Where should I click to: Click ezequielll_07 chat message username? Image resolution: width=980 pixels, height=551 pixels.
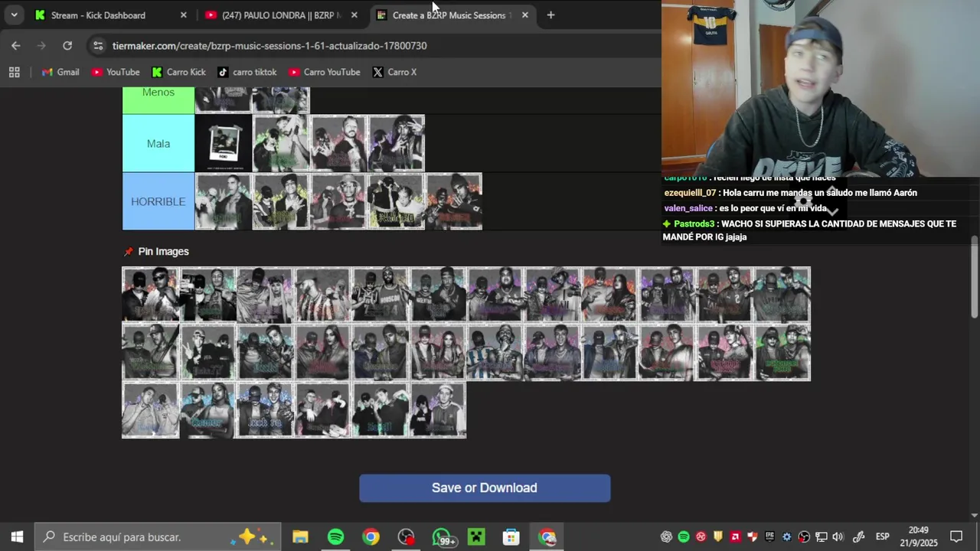pyautogui.click(x=690, y=193)
